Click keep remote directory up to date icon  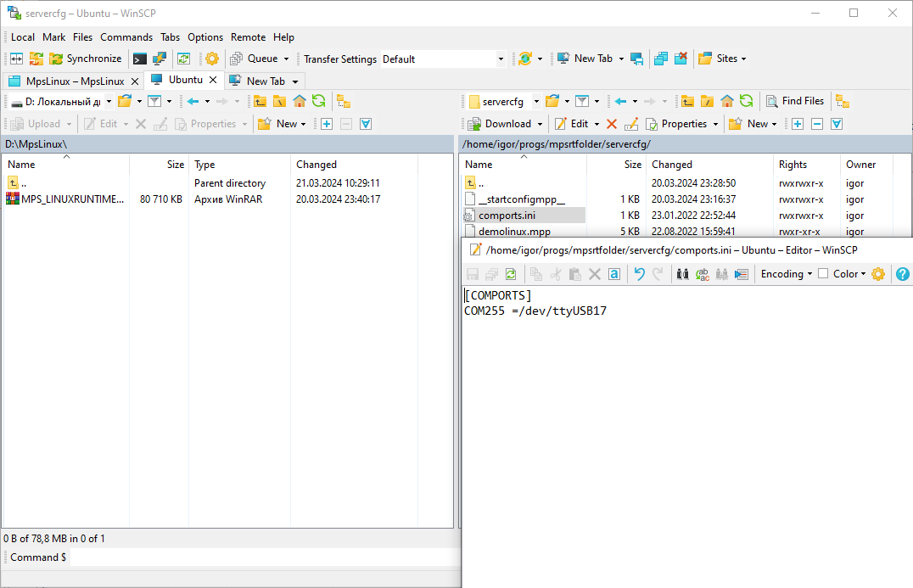pyautogui.click(x=184, y=59)
